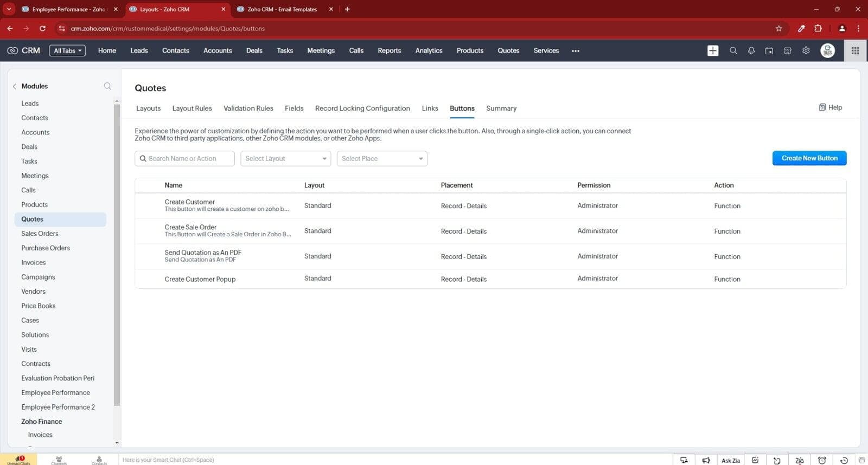The height and width of the screenshot is (465, 868).
Task: Expand more modules with the ellipsis
Action: 576,51
